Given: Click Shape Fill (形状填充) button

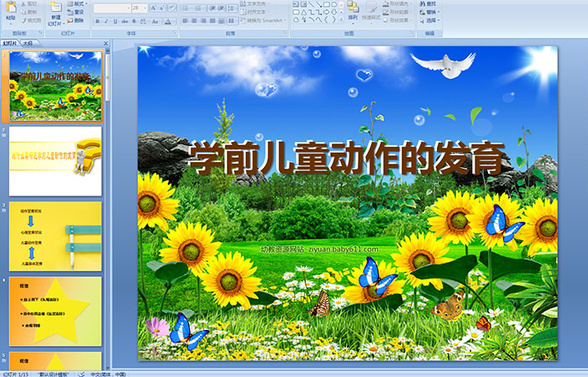Looking at the screenshot, I should click(397, 3).
